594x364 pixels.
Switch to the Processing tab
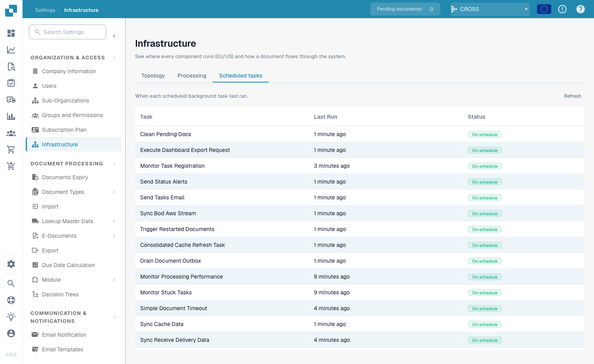(x=192, y=76)
